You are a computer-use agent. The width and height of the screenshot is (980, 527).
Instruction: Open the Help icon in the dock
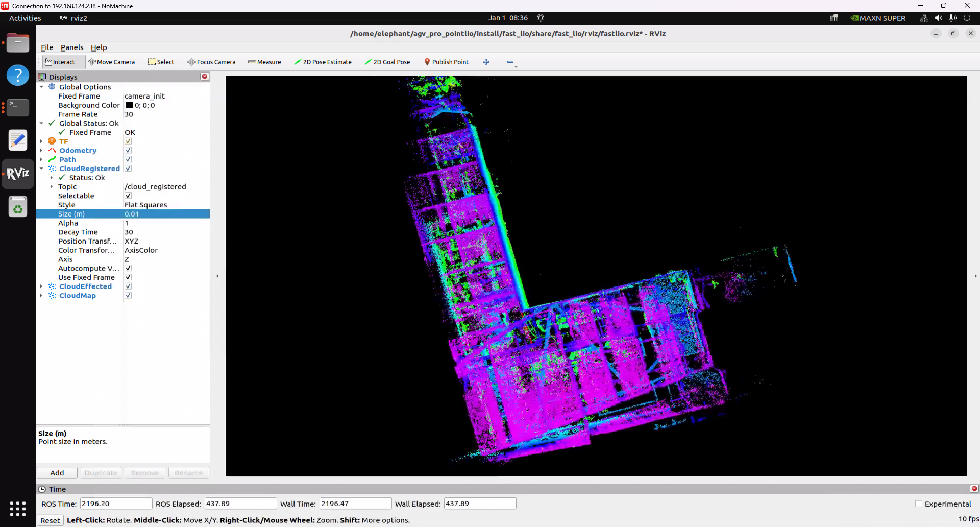point(18,75)
